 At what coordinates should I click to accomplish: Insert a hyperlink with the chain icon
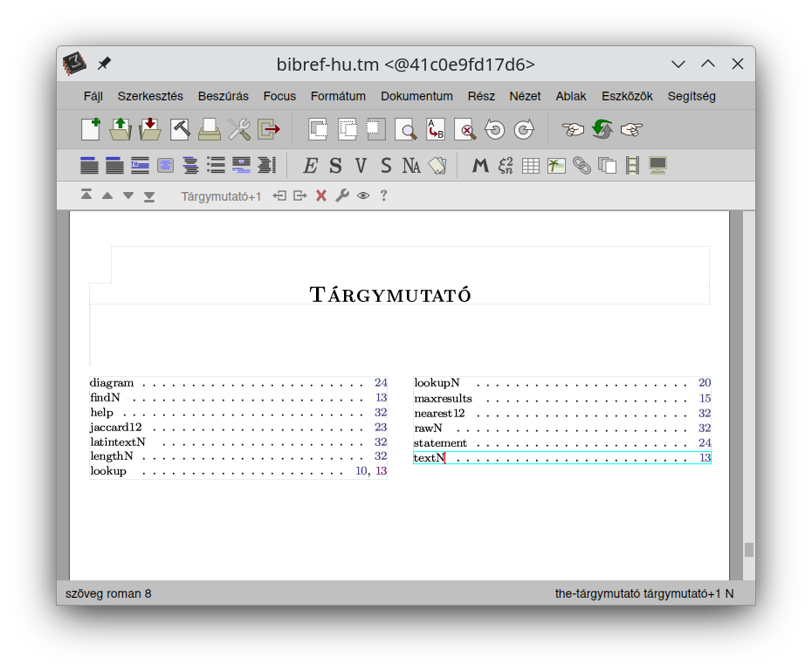pos(581,166)
